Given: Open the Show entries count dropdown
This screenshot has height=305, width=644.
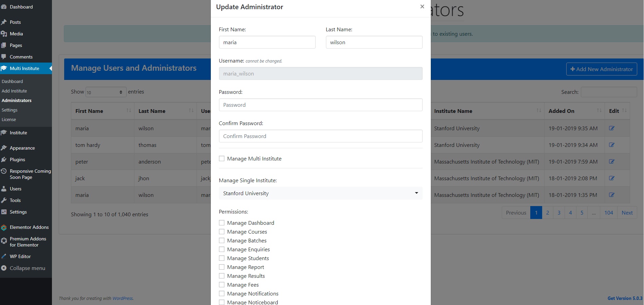Looking at the screenshot, I should click(106, 92).
